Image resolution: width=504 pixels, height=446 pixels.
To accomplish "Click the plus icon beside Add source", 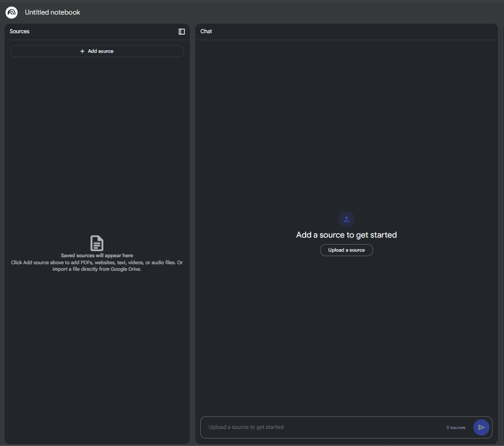I will (82, 51).
